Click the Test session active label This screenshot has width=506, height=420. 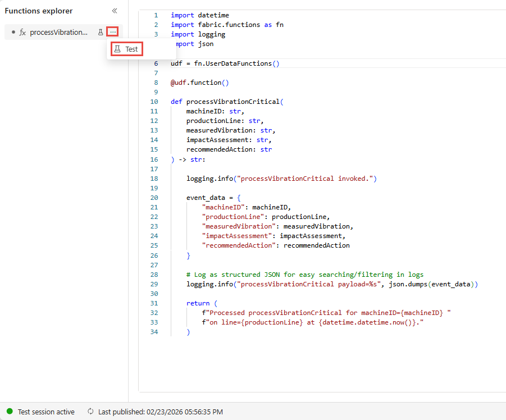click(x=46, y=412)
